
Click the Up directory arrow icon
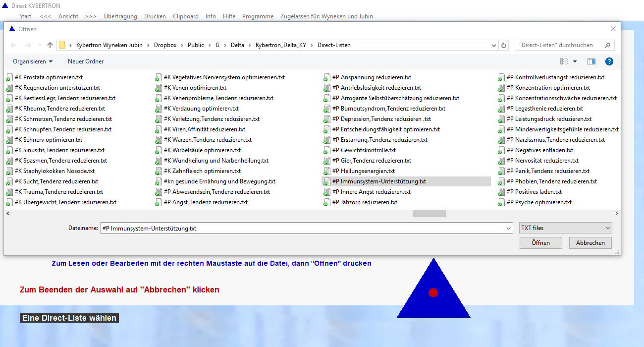click(x=50, y=45)
